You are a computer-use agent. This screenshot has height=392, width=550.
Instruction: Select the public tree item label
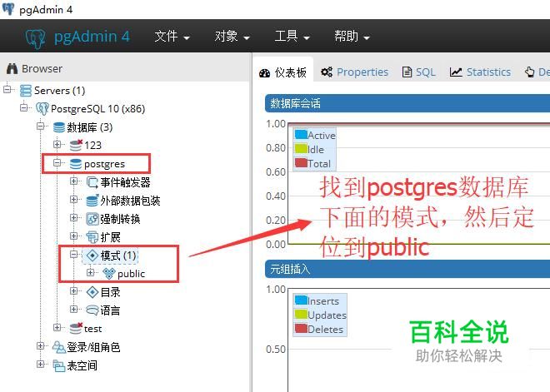point(131,274)
